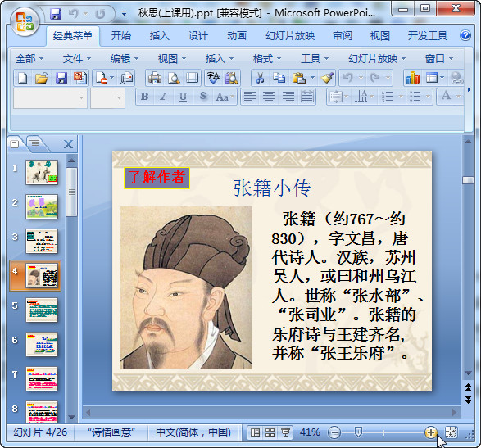Open the 工具 classic menu
The image size is (481, 448).
[x=315, y=59]
